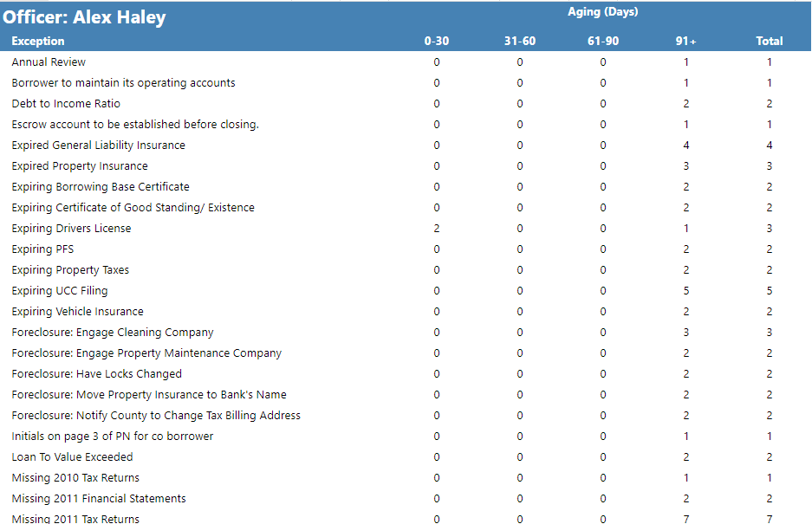Screen dimensions: 812x524
Task: Click the Missing 2011 Tax Returns total
Action: pos(769,519)
